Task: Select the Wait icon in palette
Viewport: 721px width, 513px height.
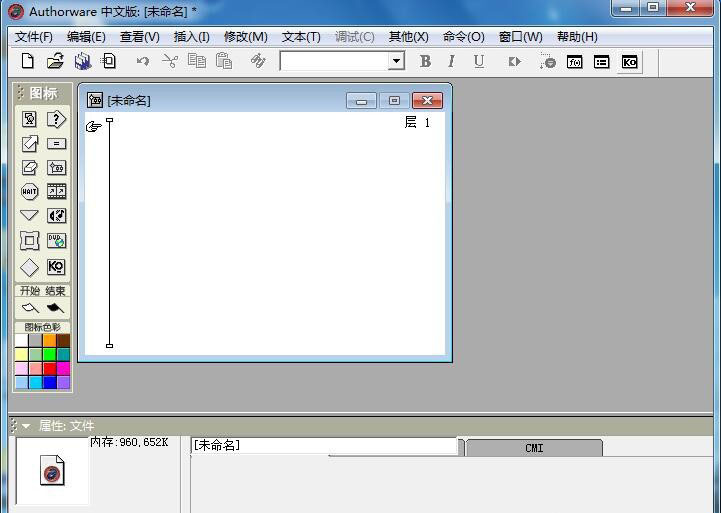Action: 29,191
